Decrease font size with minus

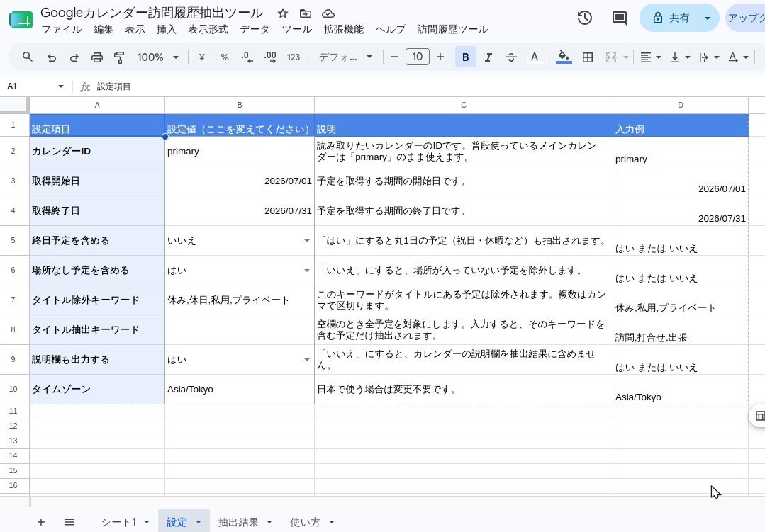[x=395, y=57]
